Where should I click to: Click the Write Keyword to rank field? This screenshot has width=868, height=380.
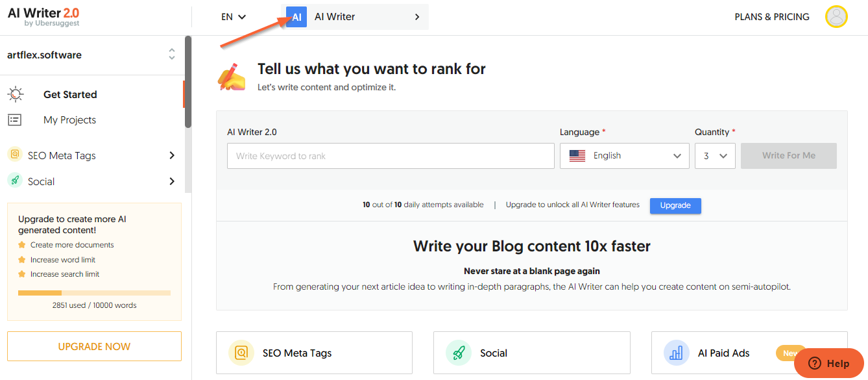(x=391, y=156)
